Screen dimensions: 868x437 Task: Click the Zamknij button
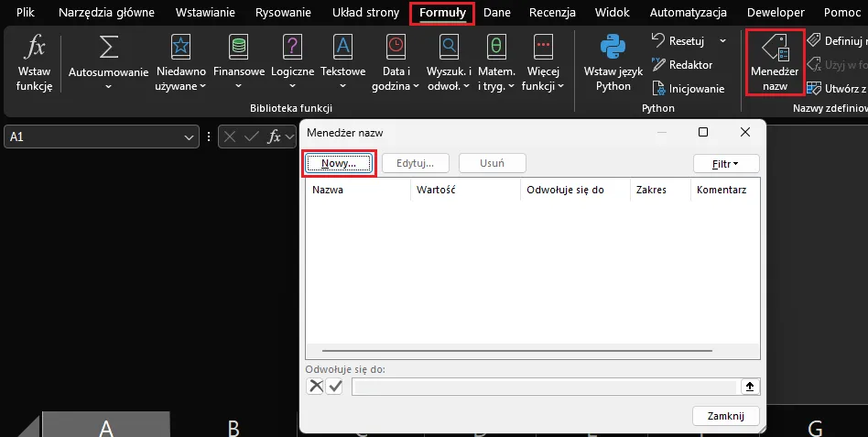pos(726,416)
